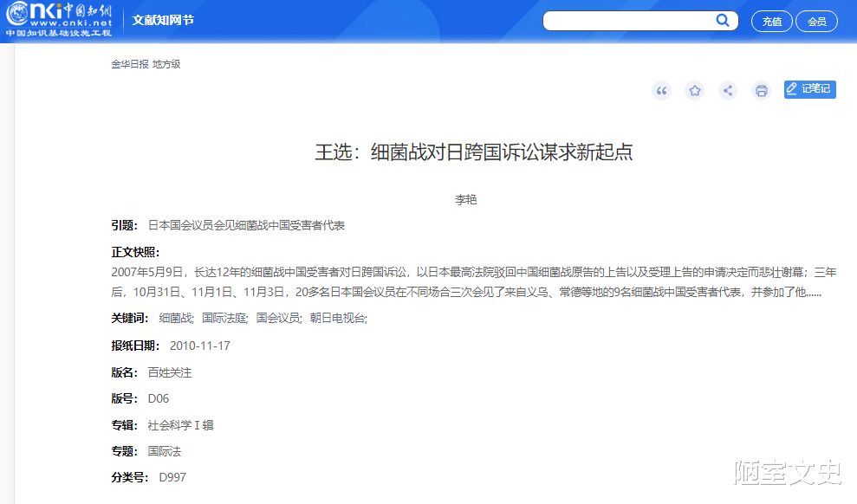
Task: Click topic value 国际法
Action: coord(164,451)
